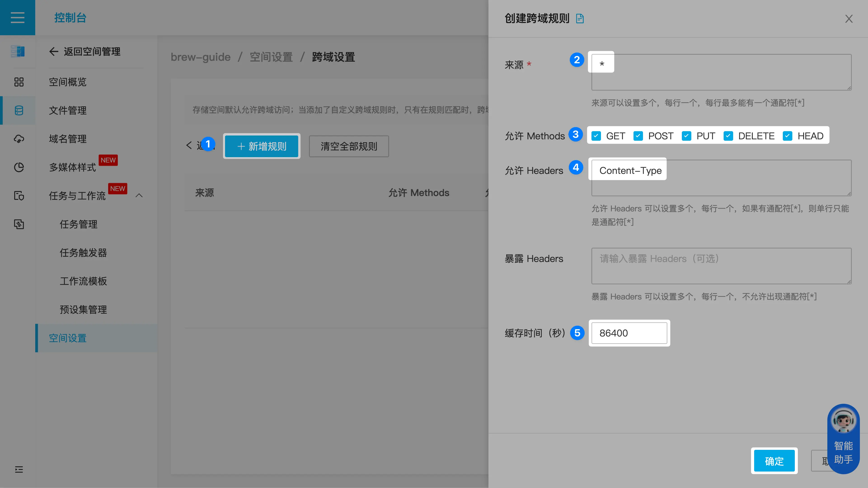
Task: Open the hamburger main menu
Action: [x=18, y=18]
